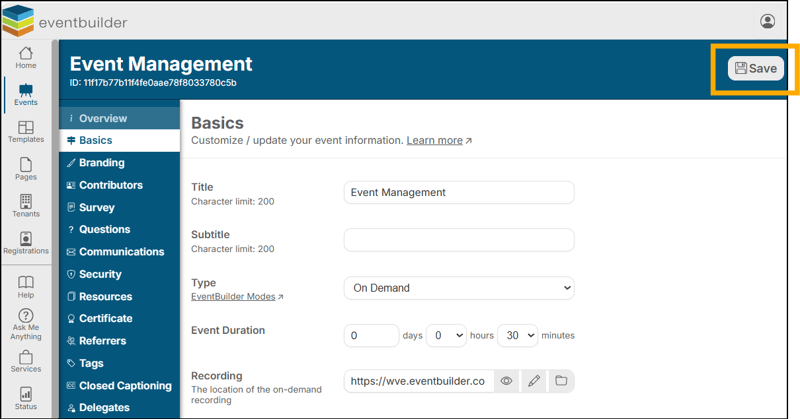
Task: Focus the Recording URL field
Action: coord(419,381)
